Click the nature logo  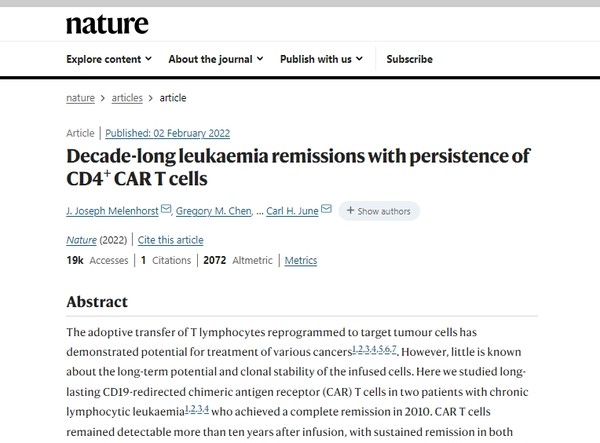[x=107, y=24]
